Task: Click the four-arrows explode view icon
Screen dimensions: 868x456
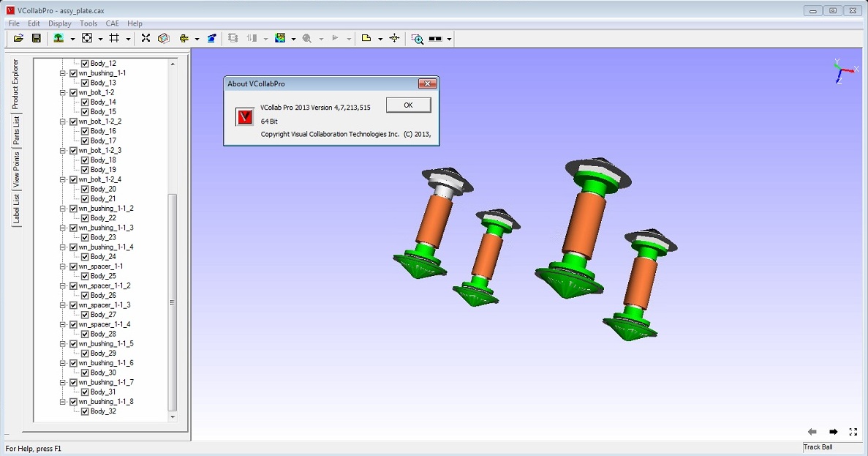Action: pyautogui.click(x=146, y=38)
